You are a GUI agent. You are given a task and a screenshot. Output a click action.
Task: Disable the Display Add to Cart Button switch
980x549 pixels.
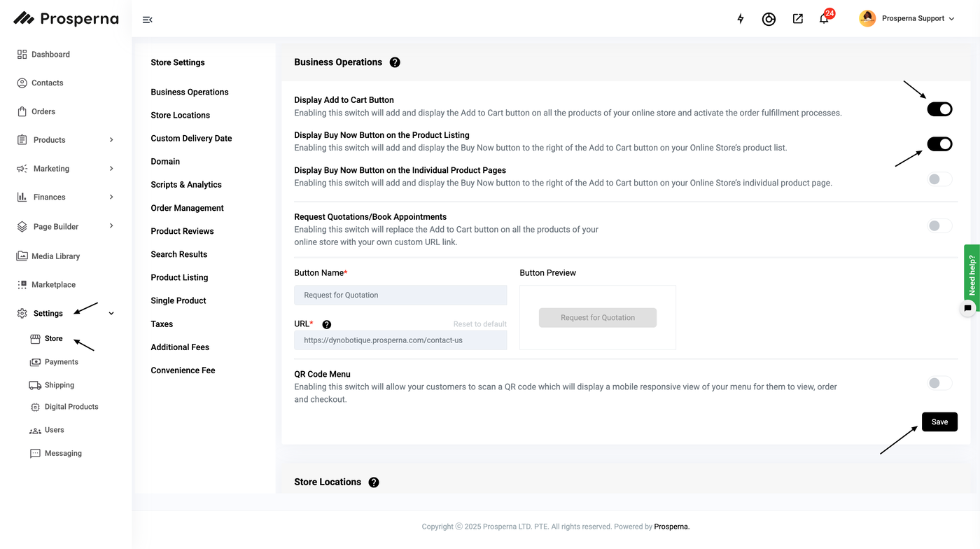point(939,109)
